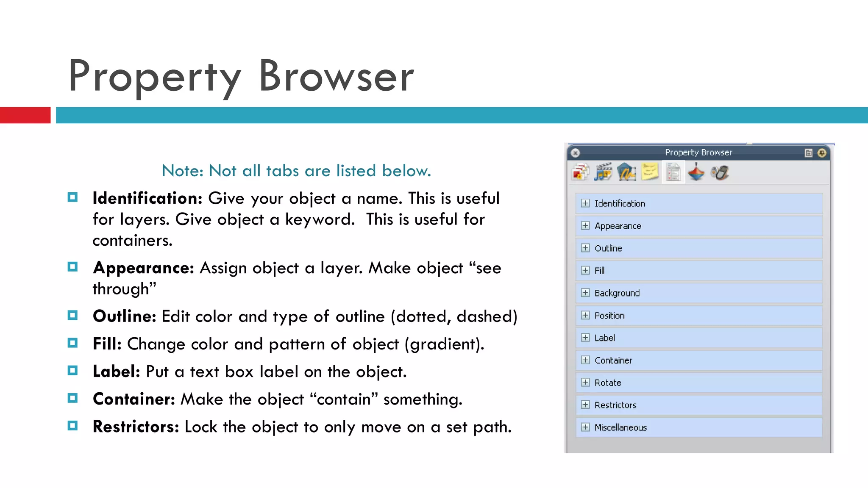Viewport: 868px width, 488px height.
Task: Click the bold 'Identification:' bullet text
Action: click(147, 198)
